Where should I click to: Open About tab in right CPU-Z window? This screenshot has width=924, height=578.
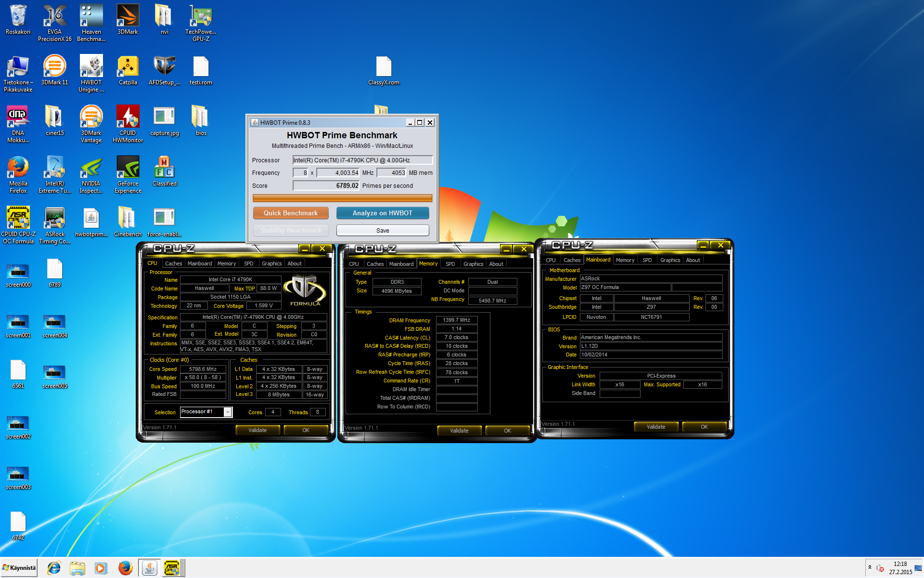(693, 260)
